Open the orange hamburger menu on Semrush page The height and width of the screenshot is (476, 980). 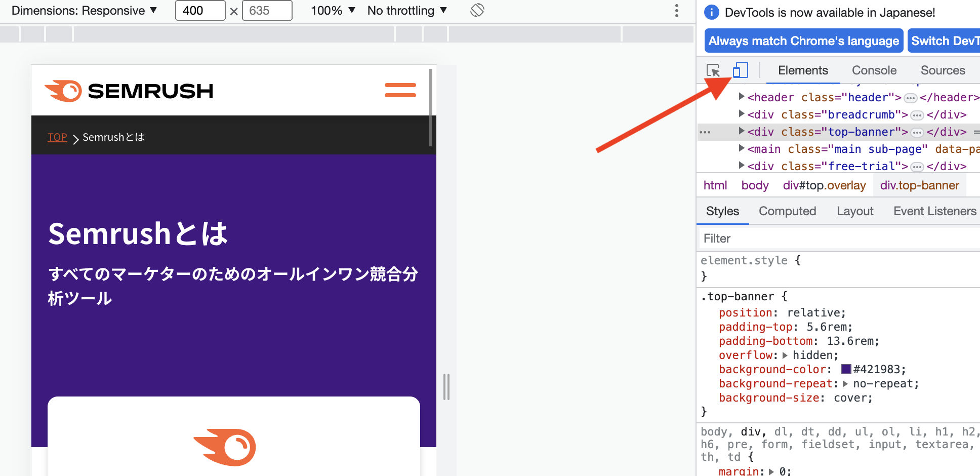pos(400,90)
